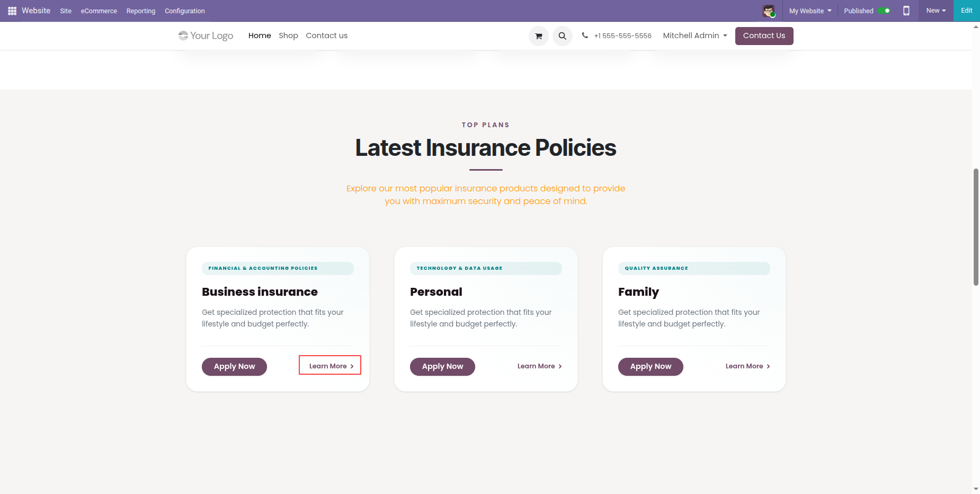
Task: Click the user avatar icon in top bar
Action: tap(769, 11)
